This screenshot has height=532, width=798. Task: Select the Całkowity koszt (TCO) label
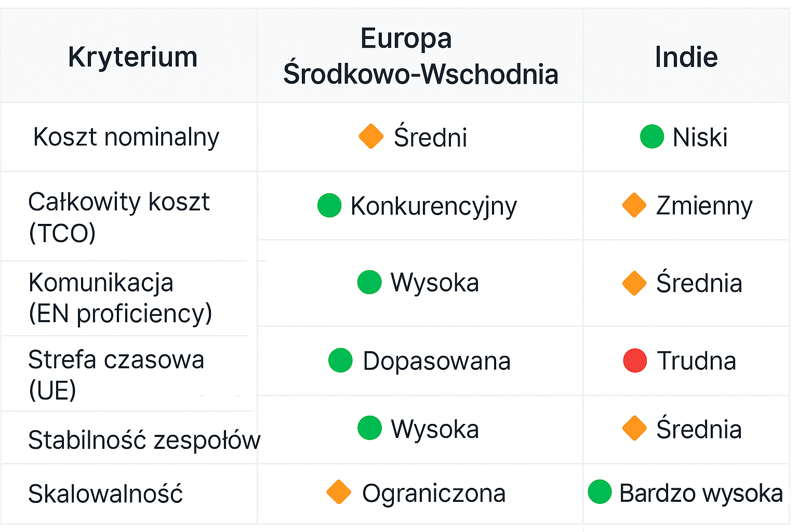119,217
